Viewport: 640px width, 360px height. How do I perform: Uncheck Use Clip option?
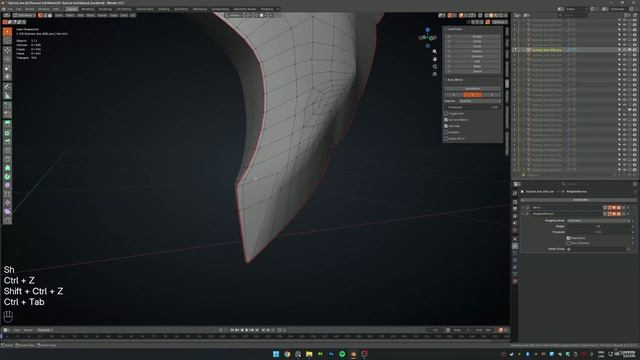pos(446,126)
